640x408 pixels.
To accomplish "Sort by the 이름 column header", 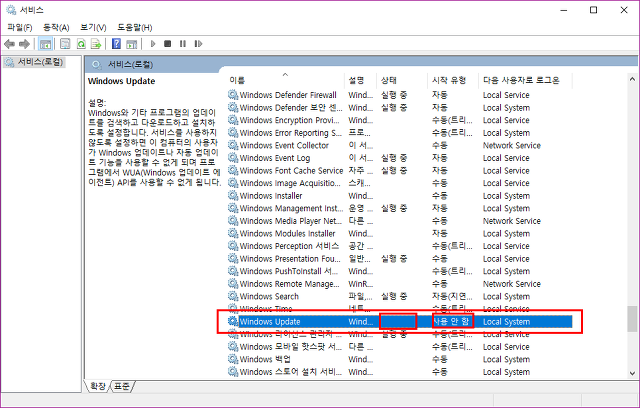I will click(286, 80).
